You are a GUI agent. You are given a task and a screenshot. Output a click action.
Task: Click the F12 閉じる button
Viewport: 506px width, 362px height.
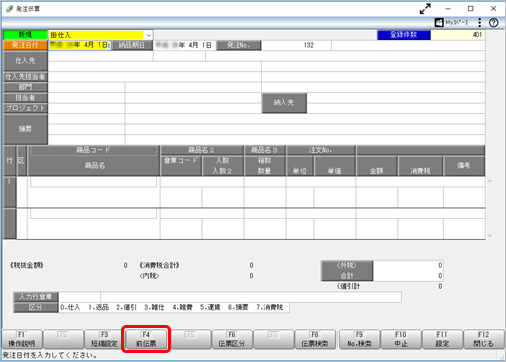click(484, 339)
